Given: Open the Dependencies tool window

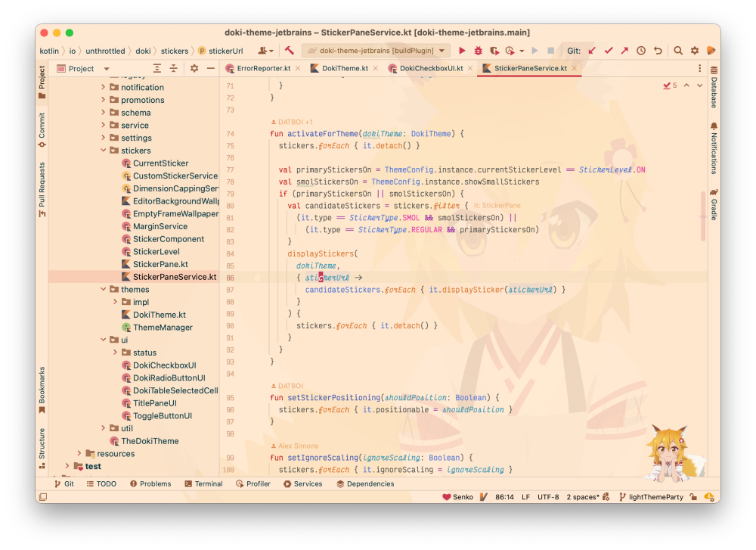Looking at the screenshot, I should tap(365, 484).
